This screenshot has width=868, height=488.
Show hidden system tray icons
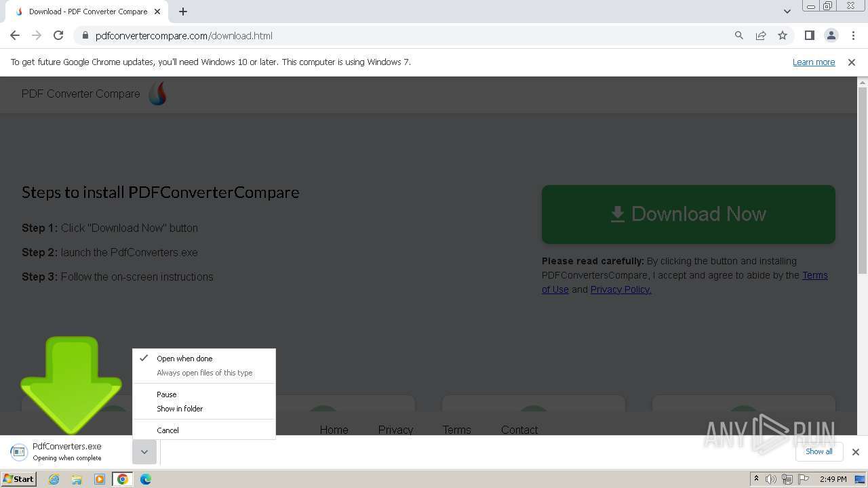tap(756, 479)
